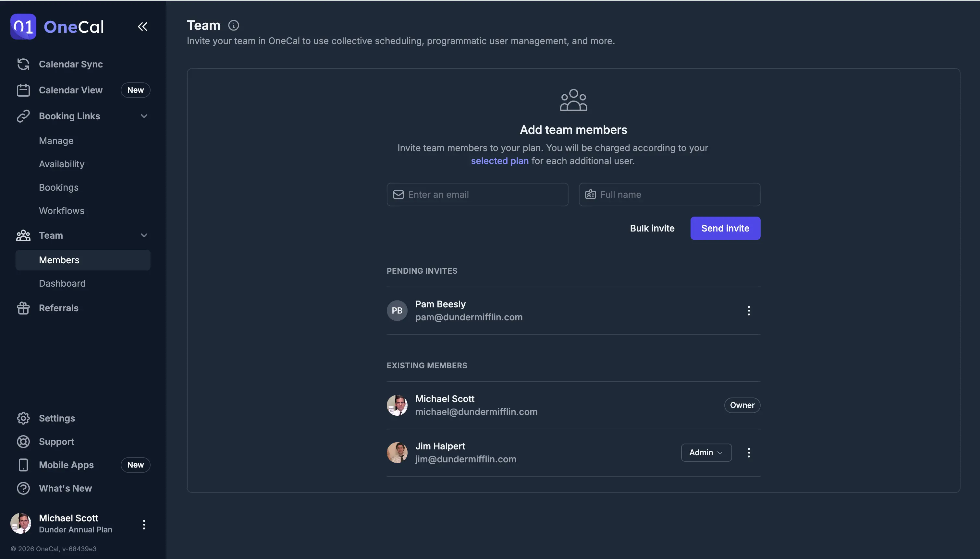Focus the Enter an email field
This screenshot has width=980, height=559.
(x=478, y=195)
